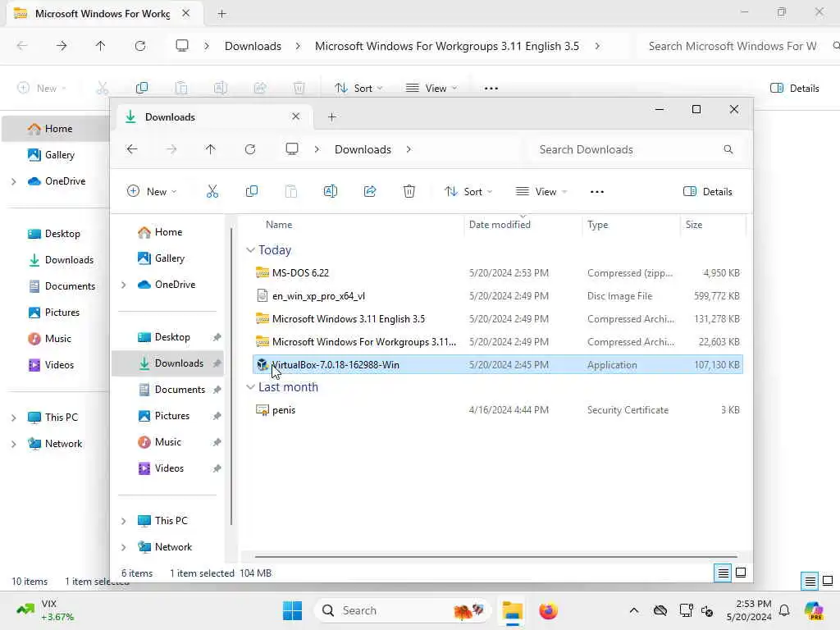Viewport: 840px width, 630px height.
Task: Switch background window to details list view
Action: point(810,581)
